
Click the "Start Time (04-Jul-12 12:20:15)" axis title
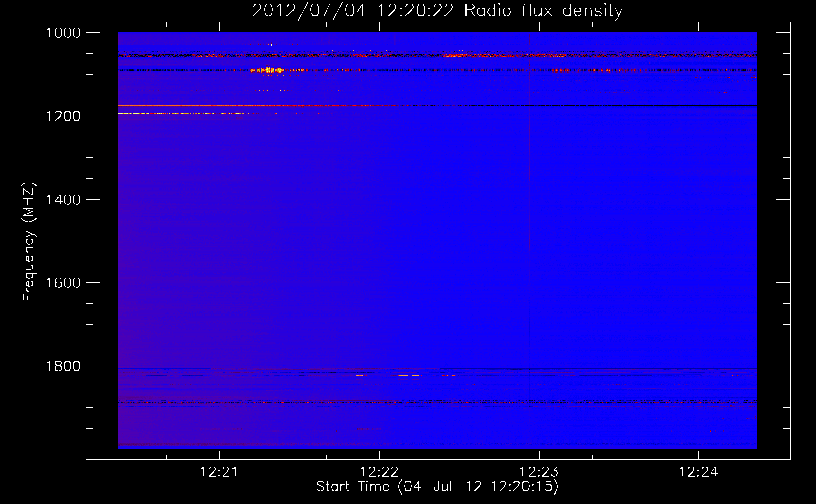pos(437,487)
